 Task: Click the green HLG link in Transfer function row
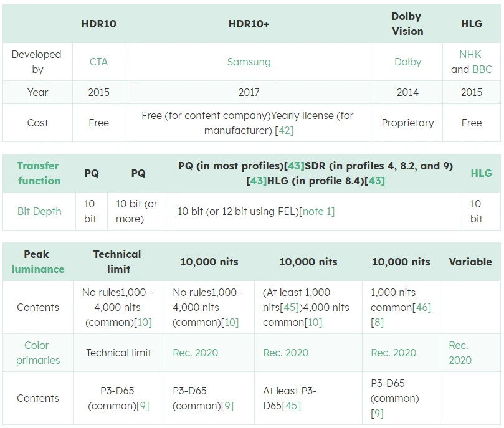pyautogui.click(x=481, y=173)
